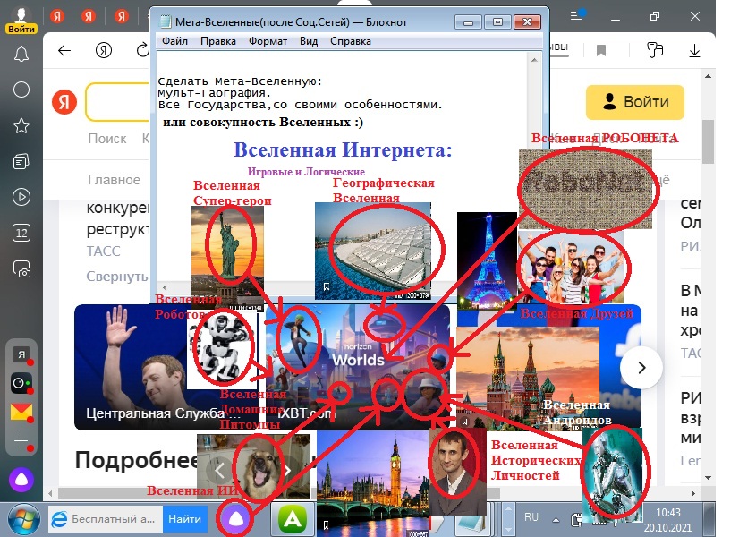Open collections icon in Yandex Browser sidebar

coord(21,162)
